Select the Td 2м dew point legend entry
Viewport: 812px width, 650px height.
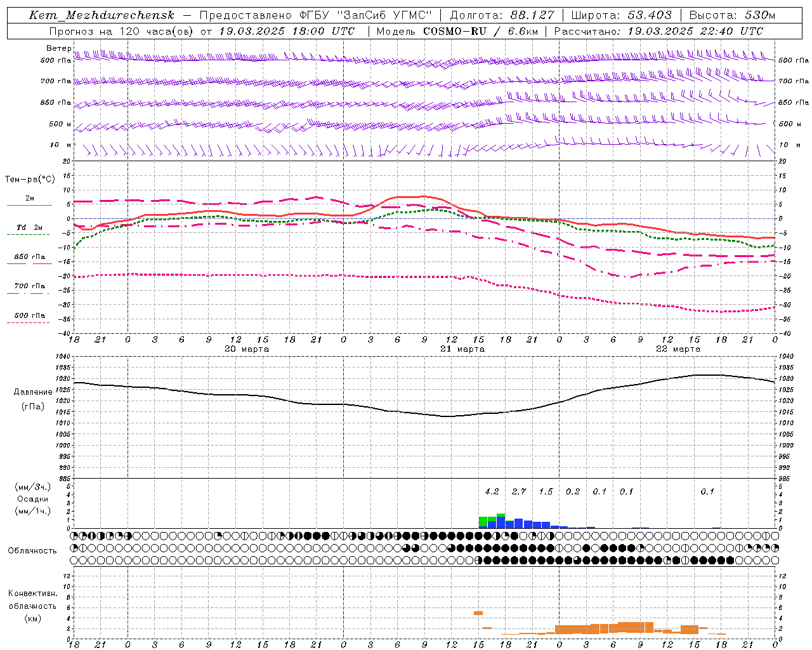click(29, 227)
